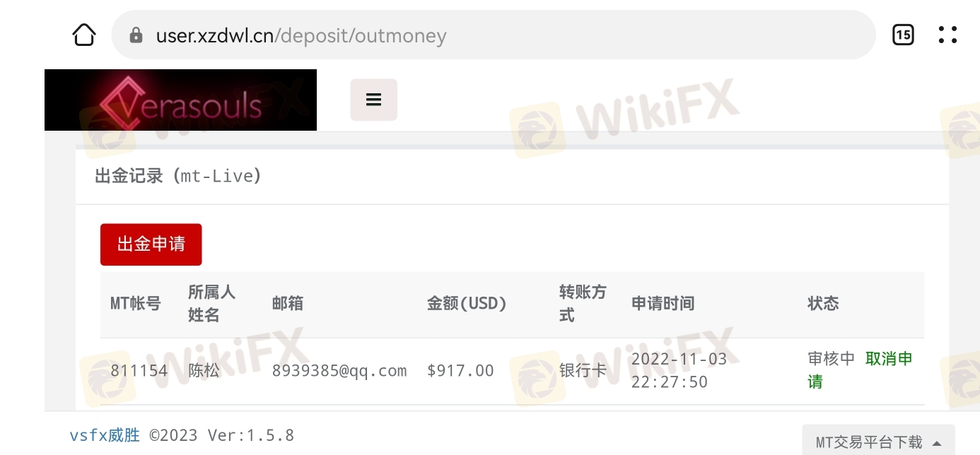Open the browser four-dot menu
Image resolution: width=980 pixels, height=455 pixels.
(947, 35)
